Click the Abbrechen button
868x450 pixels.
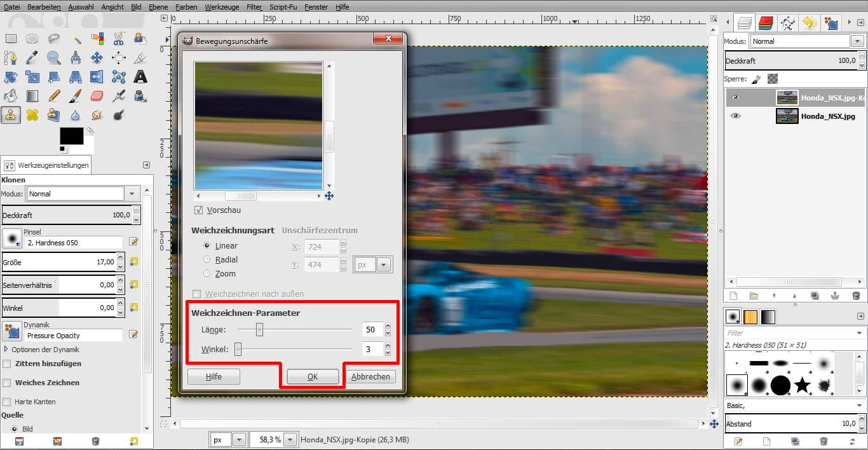click(x=370, y=376)
